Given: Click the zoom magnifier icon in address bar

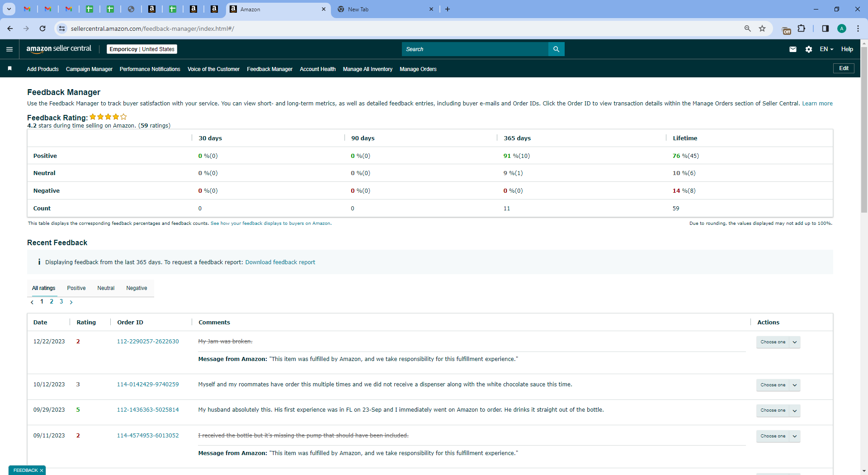Looking at the screenshot, I should coord(748,28).
